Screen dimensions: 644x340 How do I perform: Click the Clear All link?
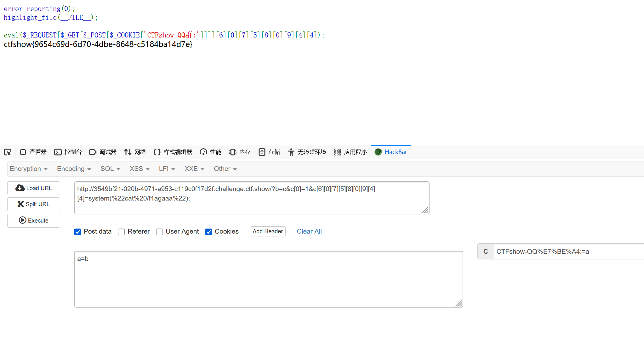pyautogui.click(x=309, y=231)
